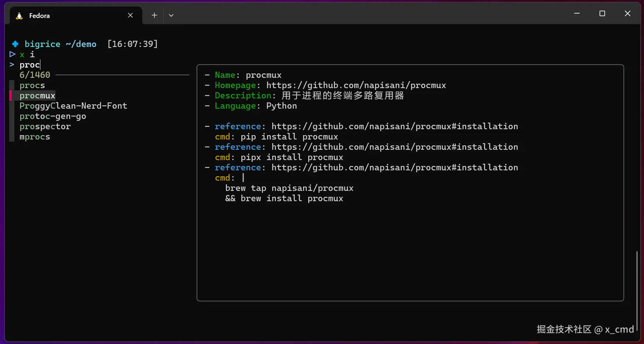Select mprocs in the results list
644x344 pixels.
pos(35,137)
